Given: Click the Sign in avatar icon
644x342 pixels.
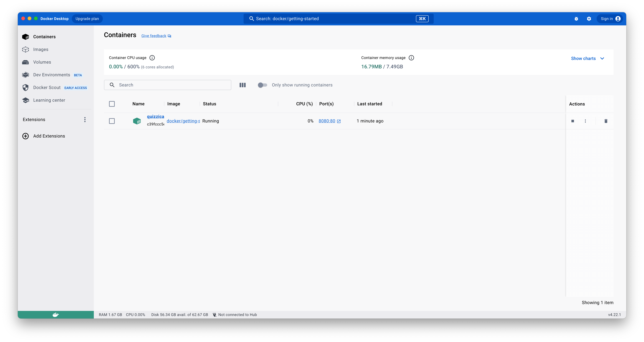Looking at the screenshot, I should click(x=618, y=19).
